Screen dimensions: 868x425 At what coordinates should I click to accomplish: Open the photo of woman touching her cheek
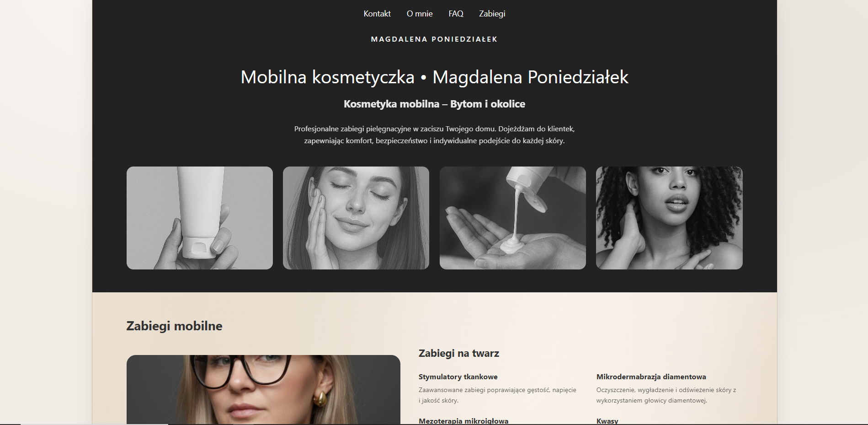356,218
